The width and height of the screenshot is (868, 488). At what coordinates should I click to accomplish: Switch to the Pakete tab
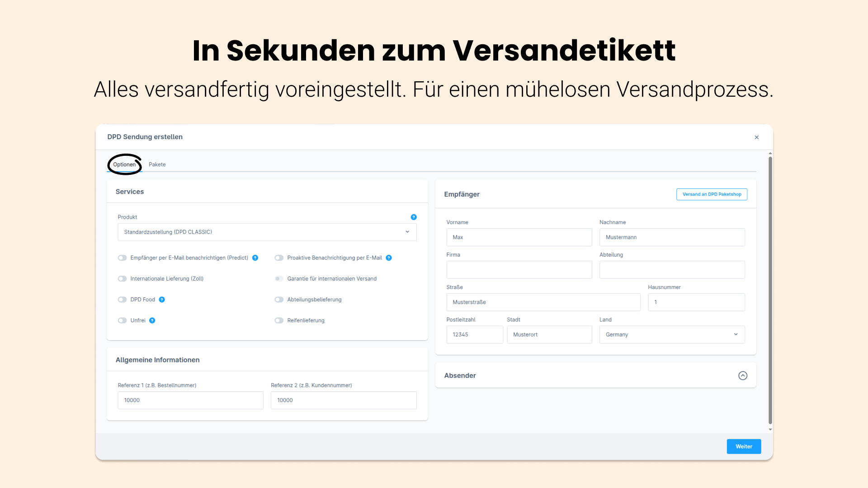point(157,164)
